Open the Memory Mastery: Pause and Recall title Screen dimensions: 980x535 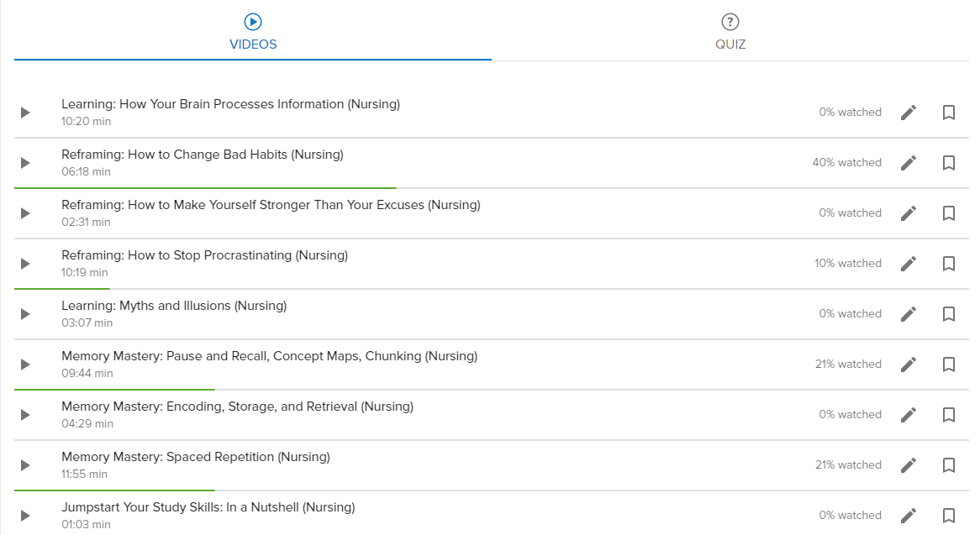click(x=270, y=355)
